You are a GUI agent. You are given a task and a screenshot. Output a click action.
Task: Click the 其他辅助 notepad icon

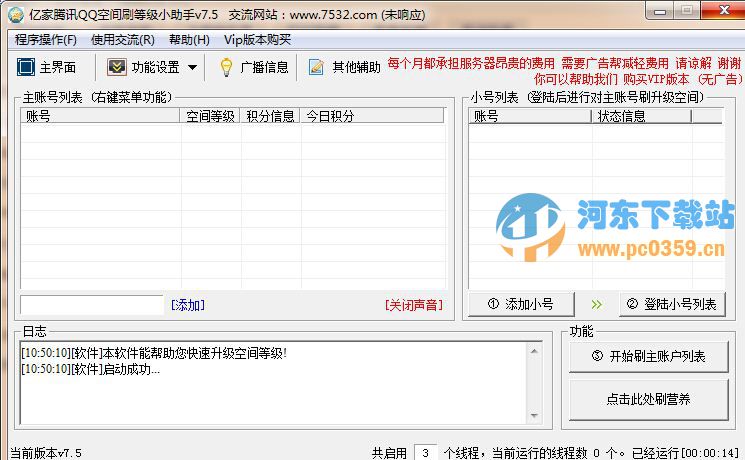pyautogui.click(x=316, y=67)
